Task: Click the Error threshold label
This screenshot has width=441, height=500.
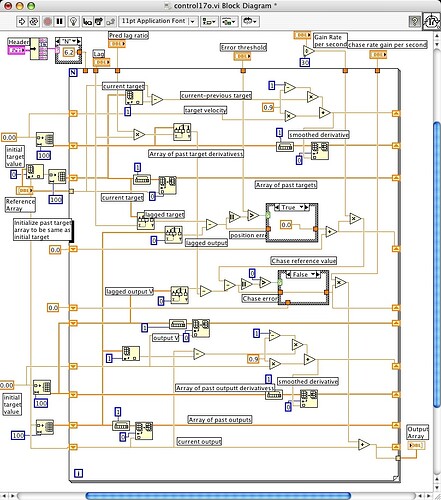Action: tap(243, 47)
